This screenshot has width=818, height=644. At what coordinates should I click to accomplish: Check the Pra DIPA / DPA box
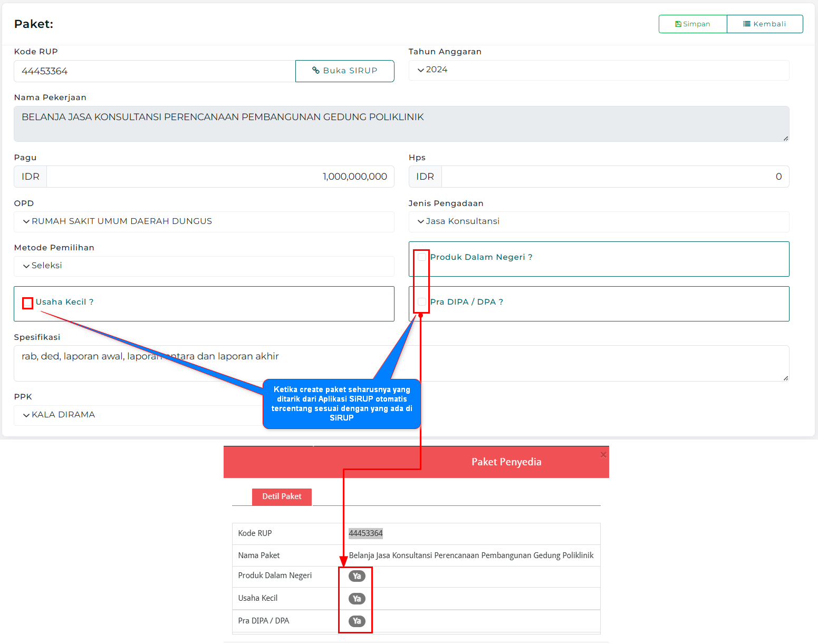pyautogui.click(x=422, y=302)
